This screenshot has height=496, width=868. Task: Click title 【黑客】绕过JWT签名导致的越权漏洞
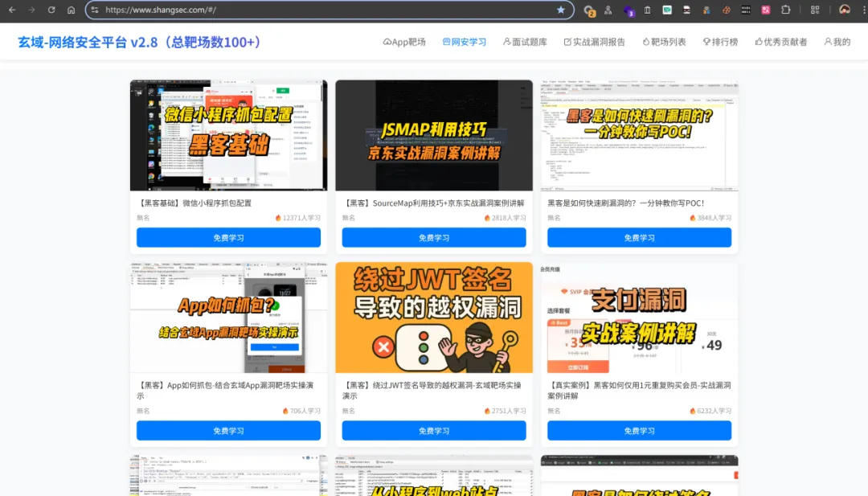[x=432, y=390]
